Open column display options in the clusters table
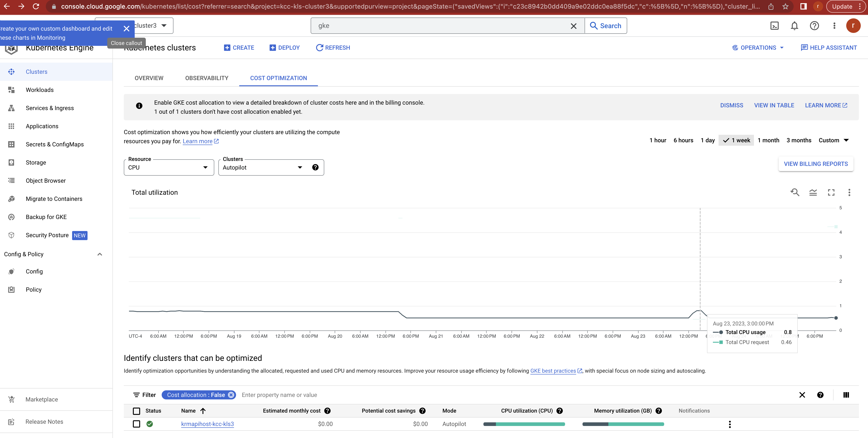The width and height of the screenshot is (868, 438). pos(846,395)
